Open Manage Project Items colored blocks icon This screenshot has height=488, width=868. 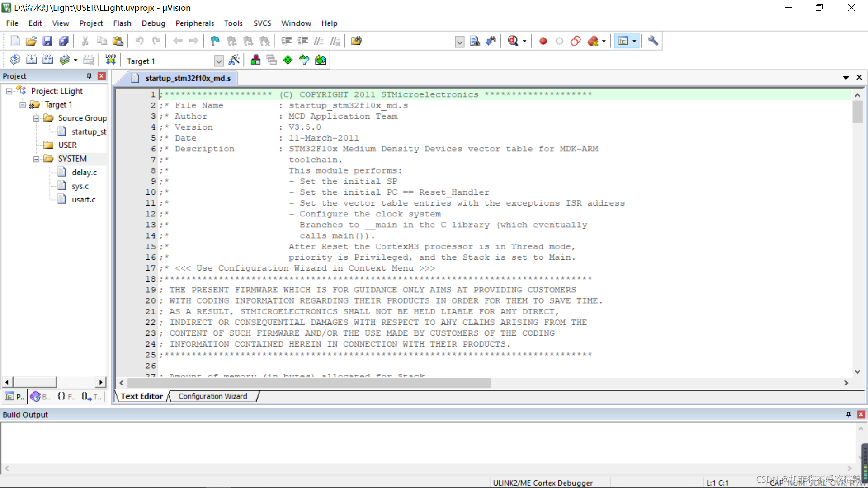click(255, 60)
